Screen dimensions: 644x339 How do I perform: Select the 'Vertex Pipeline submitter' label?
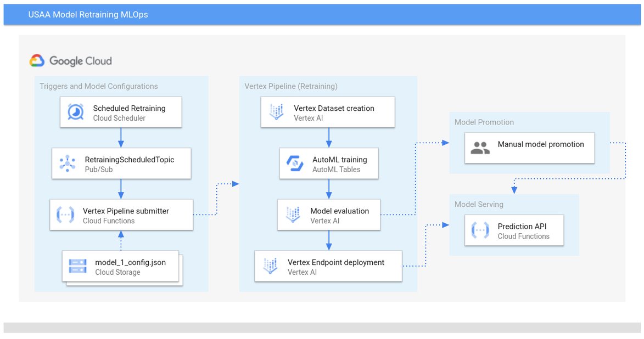click(126, 211)
